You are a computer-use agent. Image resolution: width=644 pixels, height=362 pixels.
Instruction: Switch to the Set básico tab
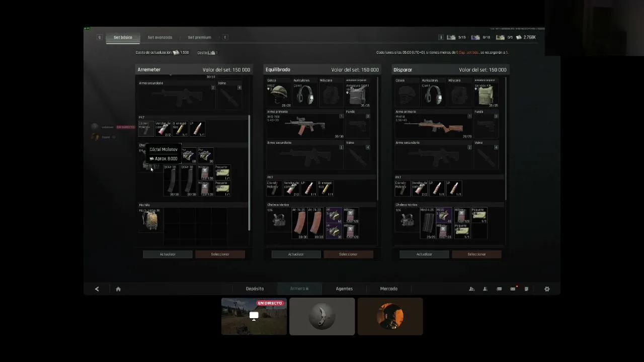[x=123, y=37]
